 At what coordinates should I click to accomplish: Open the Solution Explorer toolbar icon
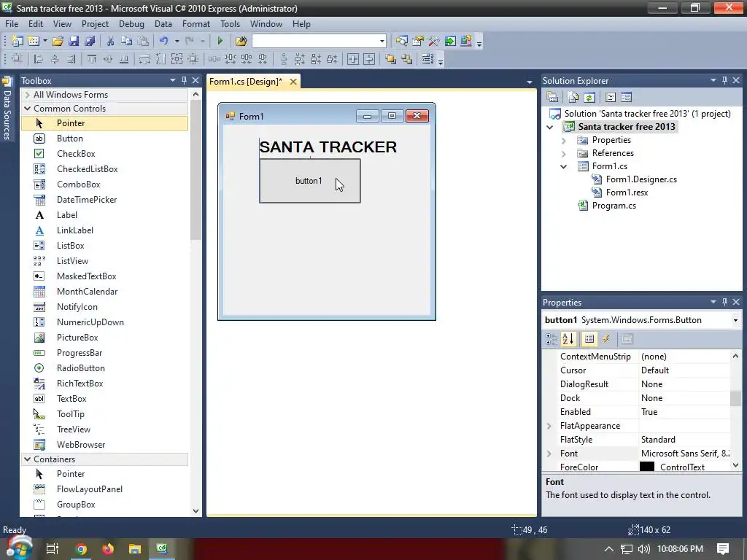coord(402,42)
